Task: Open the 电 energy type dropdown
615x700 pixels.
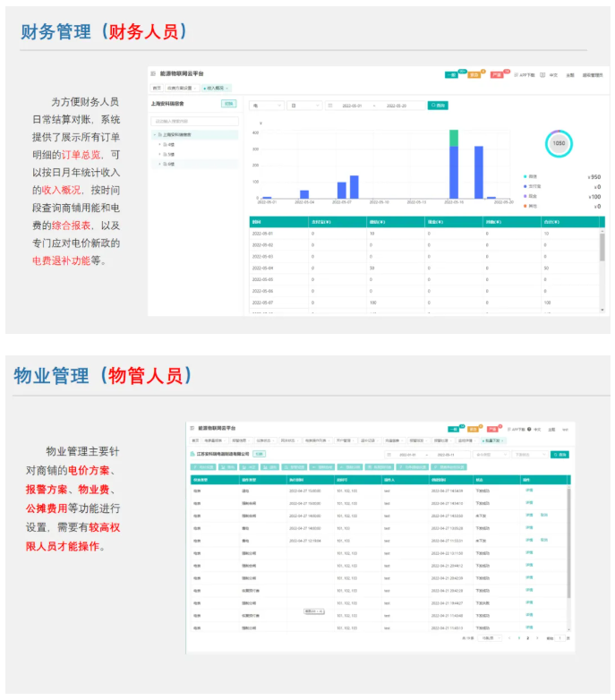Action: pyautogui.click(x=267, y=106)
